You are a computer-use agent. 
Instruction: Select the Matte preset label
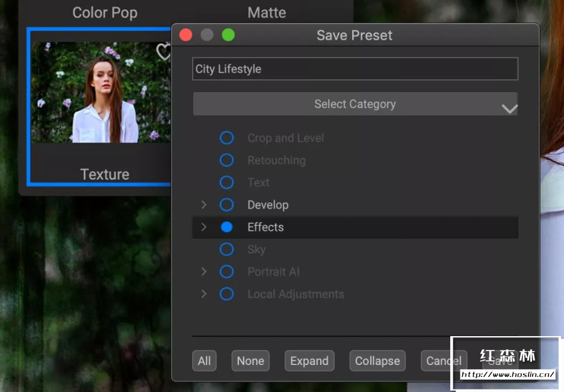267,13
